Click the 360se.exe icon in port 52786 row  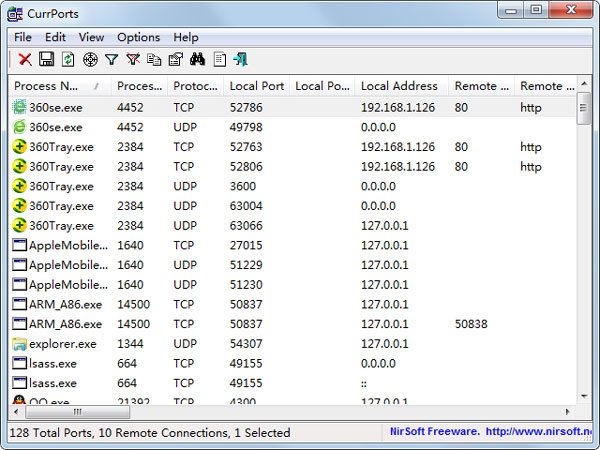tap(20, 107)
